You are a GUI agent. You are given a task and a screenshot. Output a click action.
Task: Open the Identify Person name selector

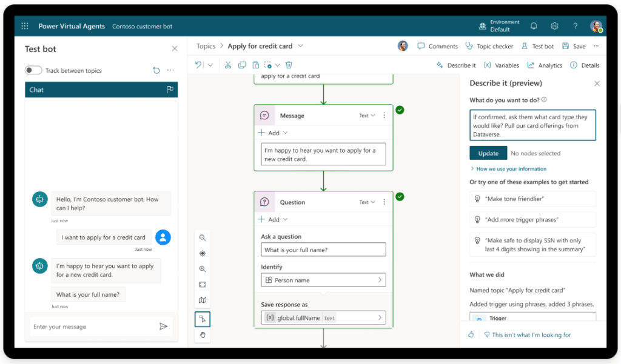pyautogui.click(x=323, y=280)
